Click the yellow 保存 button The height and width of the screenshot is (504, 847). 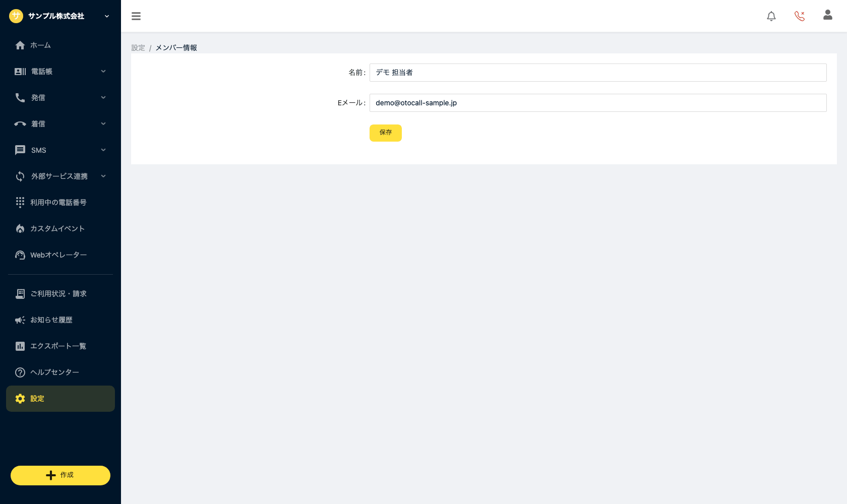[x=386, y=133]
